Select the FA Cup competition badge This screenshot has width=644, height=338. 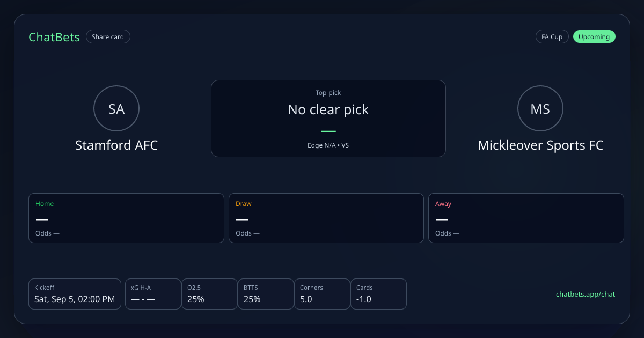pos(552,37)
